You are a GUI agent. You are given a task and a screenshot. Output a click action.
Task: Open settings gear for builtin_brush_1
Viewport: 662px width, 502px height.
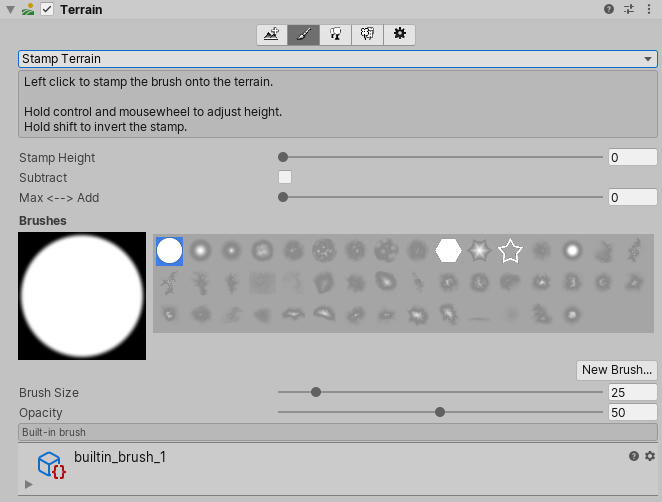[x=650, y=456]
